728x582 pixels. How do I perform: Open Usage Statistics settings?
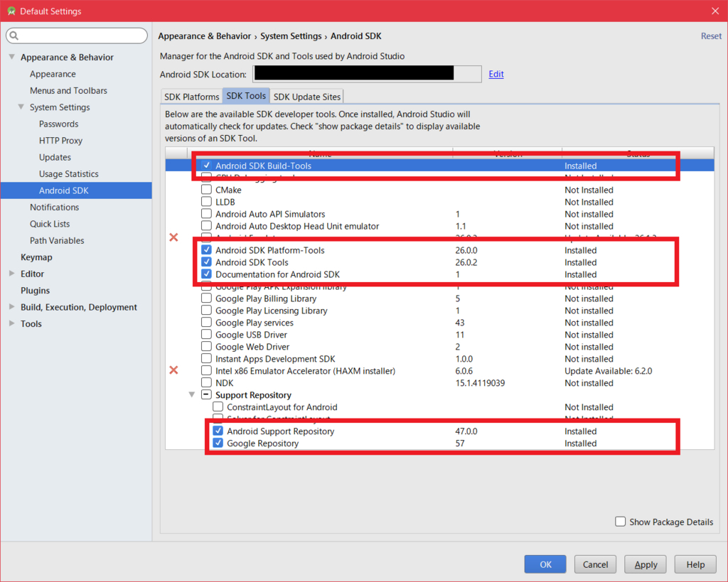(69, 174)
